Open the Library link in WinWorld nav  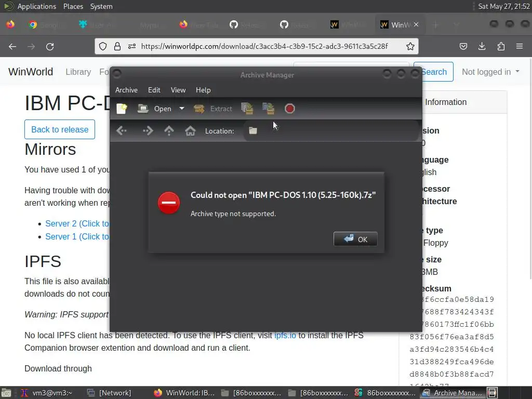click(78, 72)
